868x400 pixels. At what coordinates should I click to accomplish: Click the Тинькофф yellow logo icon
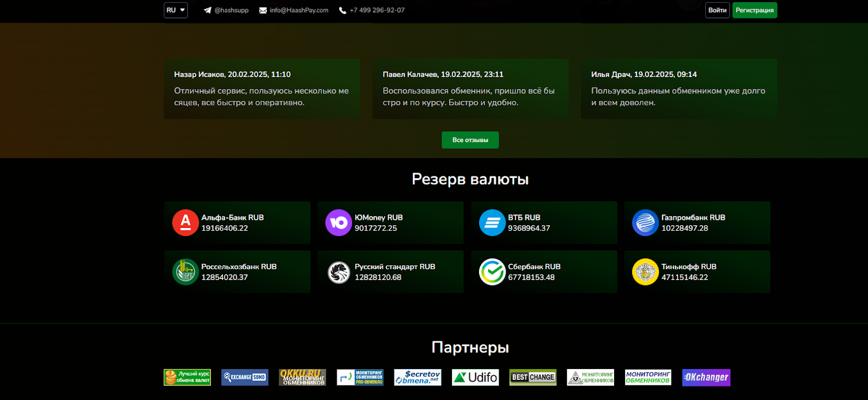click(x=645, y=272)
